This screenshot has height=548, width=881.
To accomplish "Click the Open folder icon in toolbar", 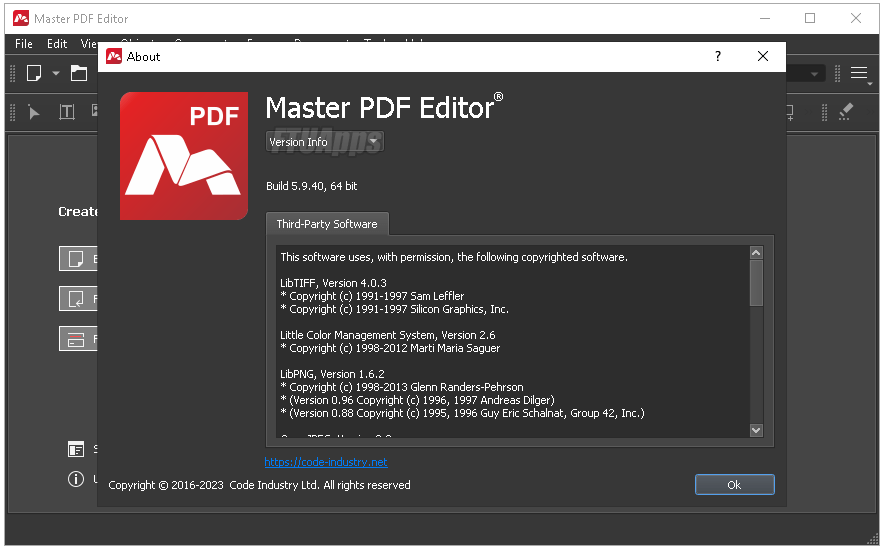I will tap(79, 73).
